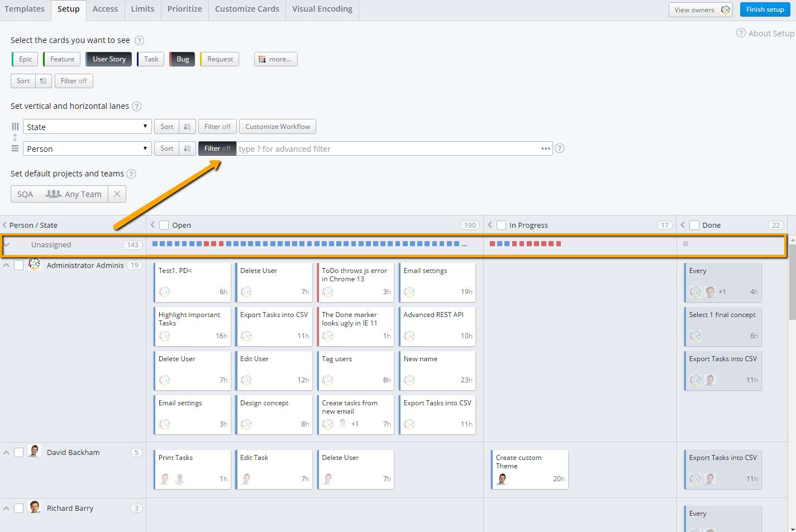Screen dimensions: 796x532
Task: Switch to the Templates tab
Action: pyautogui.click(x=25, y=9)
